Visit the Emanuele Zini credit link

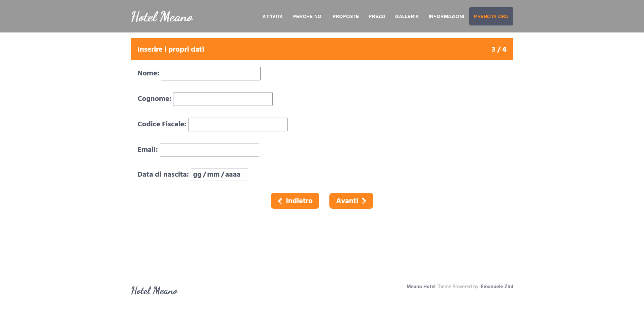pos(497,287)
